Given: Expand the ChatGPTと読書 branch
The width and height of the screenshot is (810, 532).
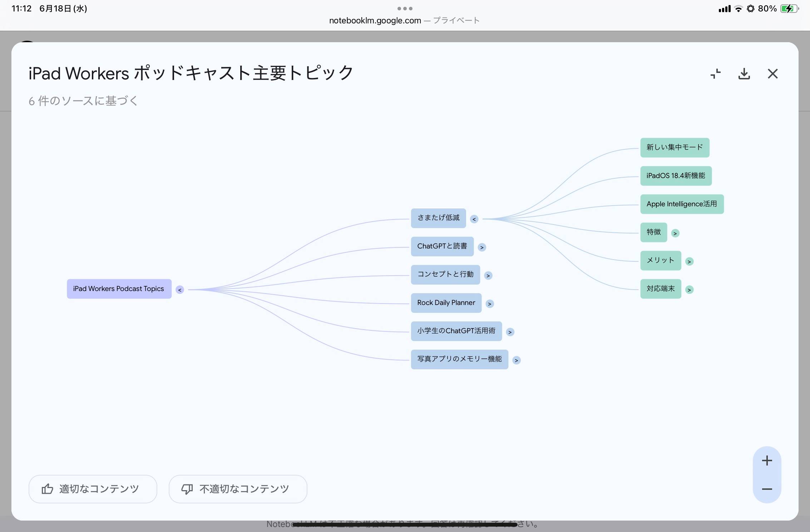Looking at the screenshot, I should click(482, 247).
